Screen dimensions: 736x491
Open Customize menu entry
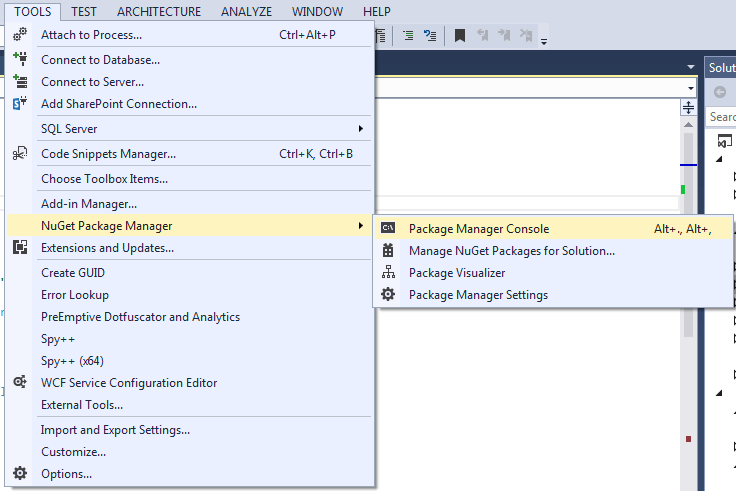pos(190,452)
